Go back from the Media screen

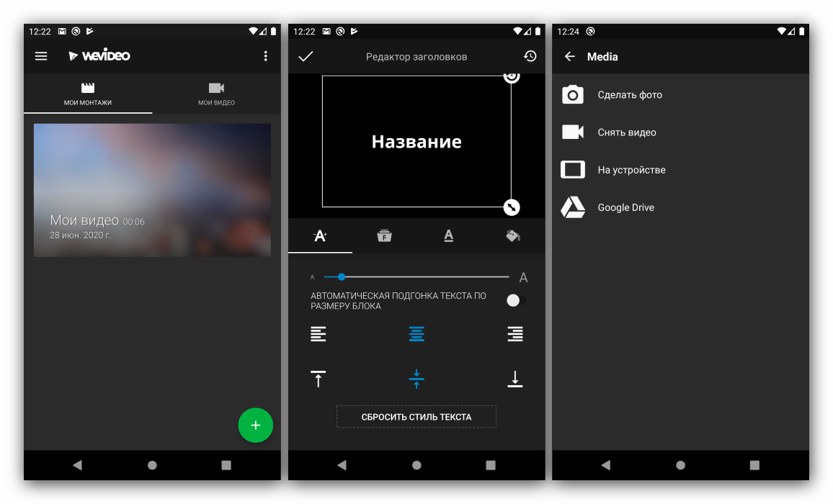[x=570, y=56]
